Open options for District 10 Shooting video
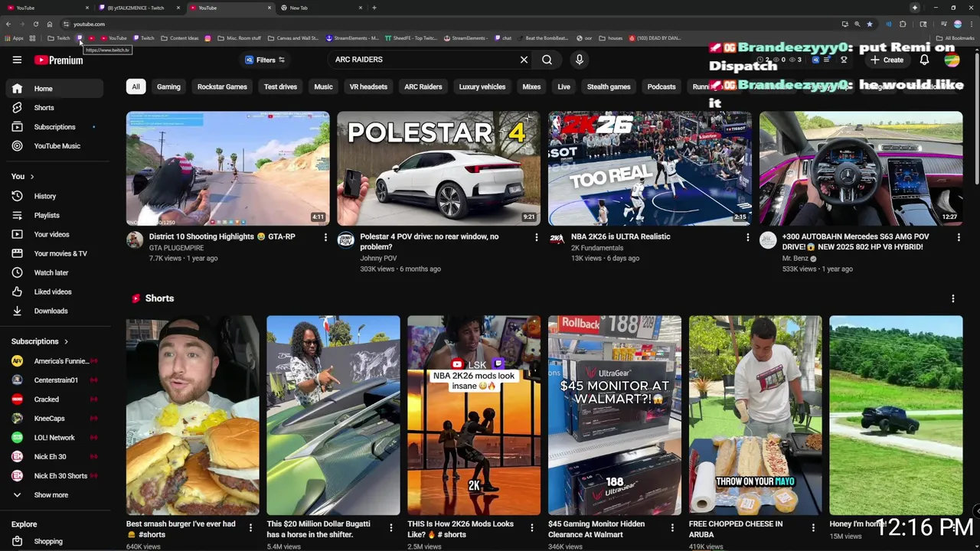Image resolution: width=980 pixels, height=551 pixels. tap(325, 238)
